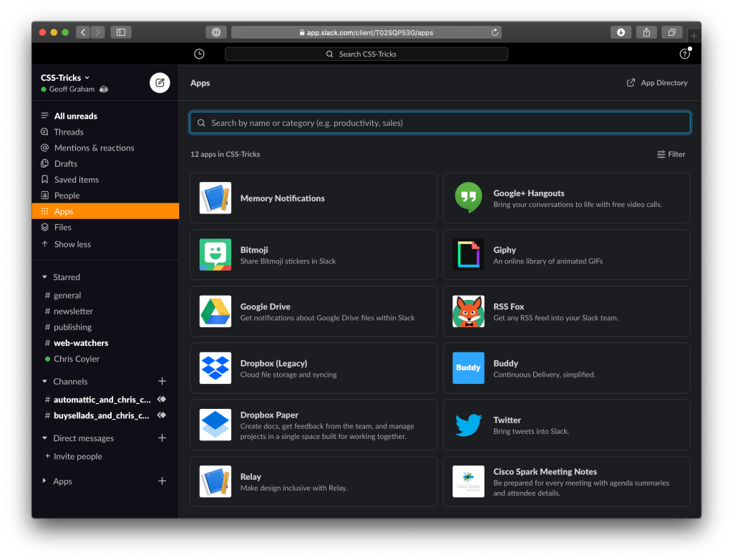
Task: Click the Cisco Spark Meeting Notes icon
Action: click(468, 481)
